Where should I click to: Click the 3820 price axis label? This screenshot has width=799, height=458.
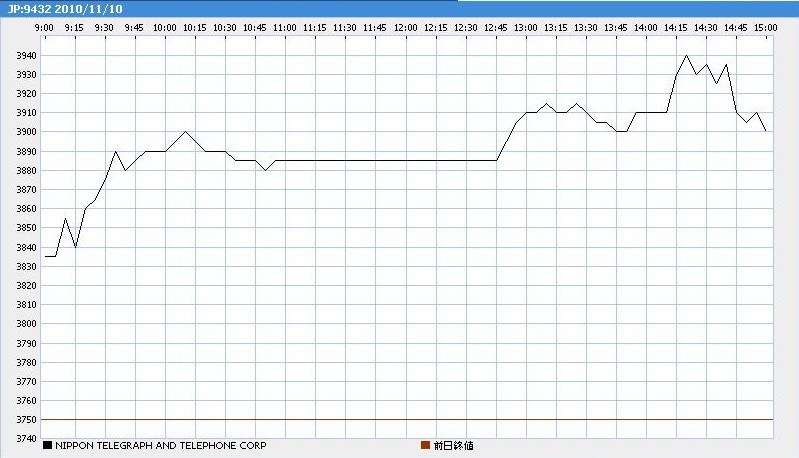(26, 286)
